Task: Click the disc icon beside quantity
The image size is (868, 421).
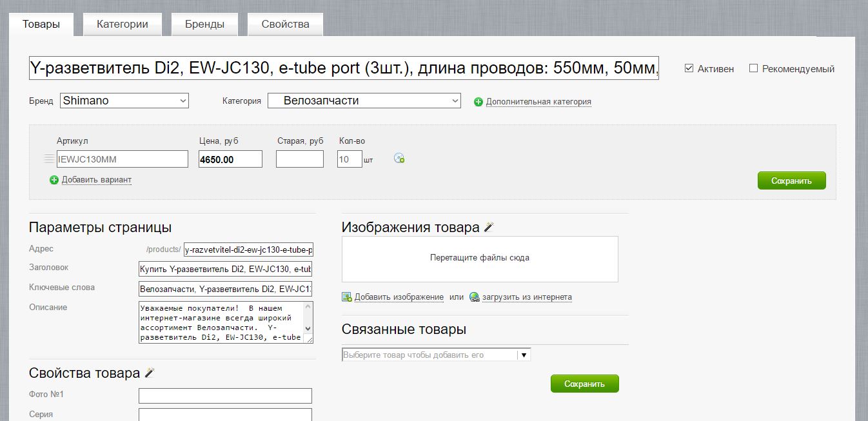Action: [x=399, y=159]
